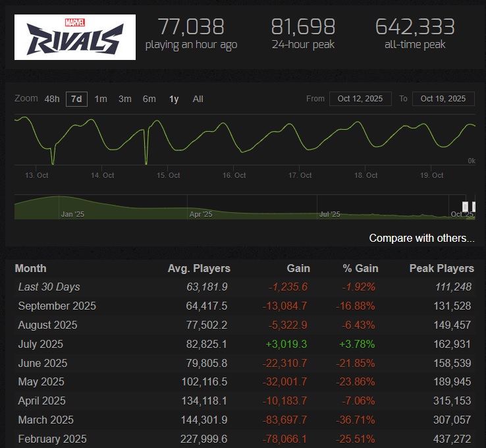Viewport: 486px width, 448px height.
Task: Select the June 2025 row label
Action: 42,364
